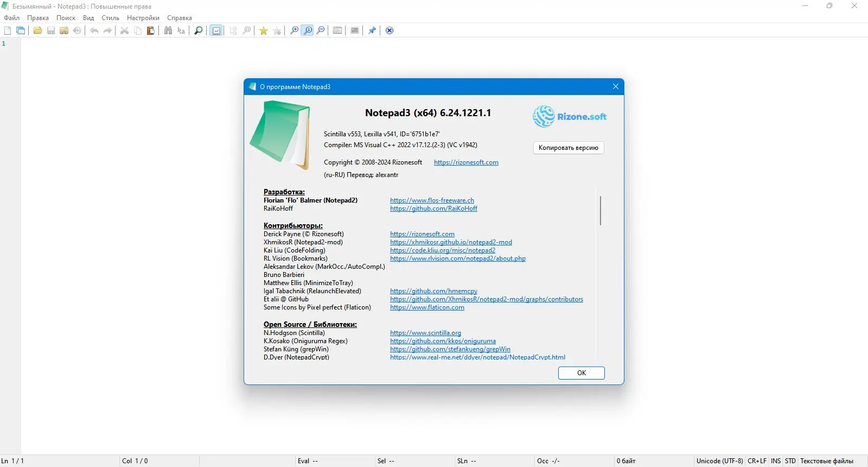The image size is (868, 467).
Task: Click the floppy disk Save icon
Action: click(51, 30)
